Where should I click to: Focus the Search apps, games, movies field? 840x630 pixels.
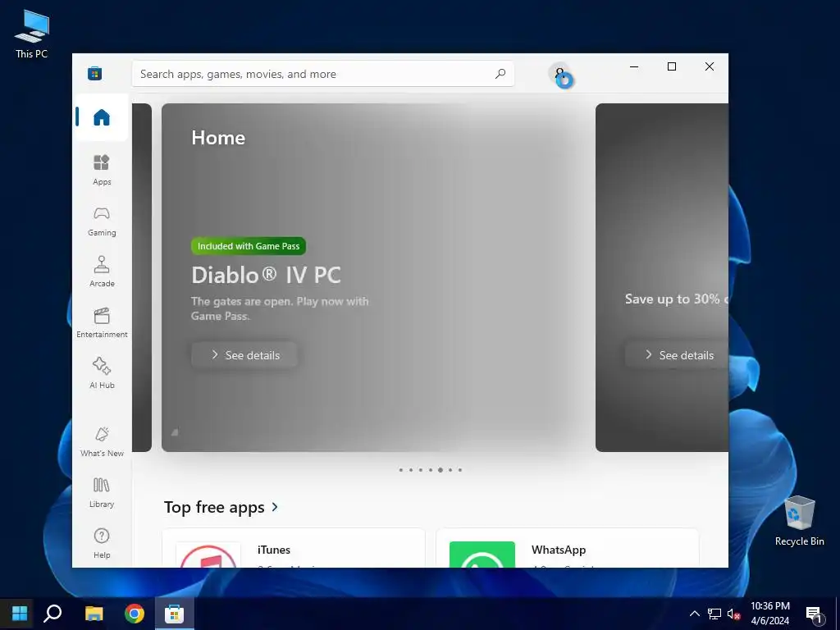pos(323,74)
